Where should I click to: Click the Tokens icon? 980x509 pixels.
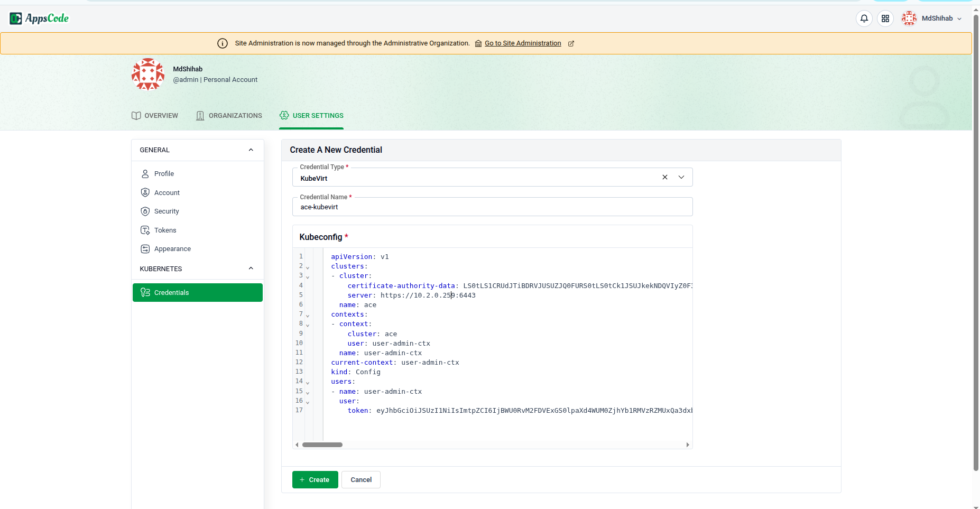(145, 230)
